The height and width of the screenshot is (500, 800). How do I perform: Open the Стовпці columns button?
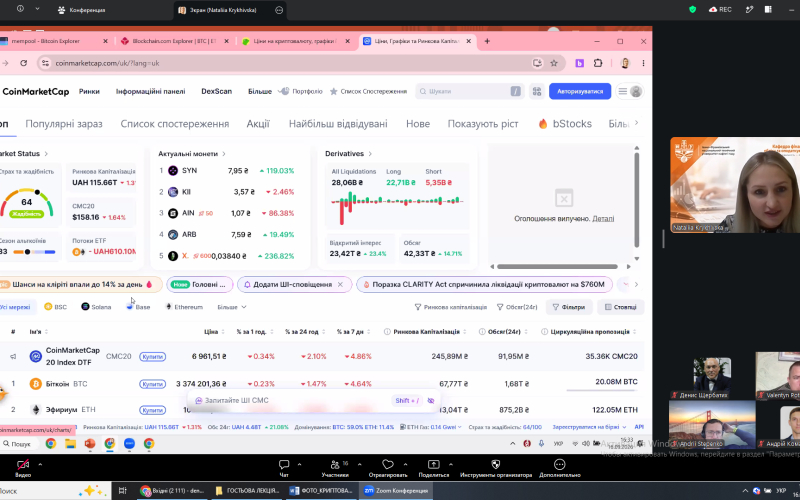coord(620,307)
